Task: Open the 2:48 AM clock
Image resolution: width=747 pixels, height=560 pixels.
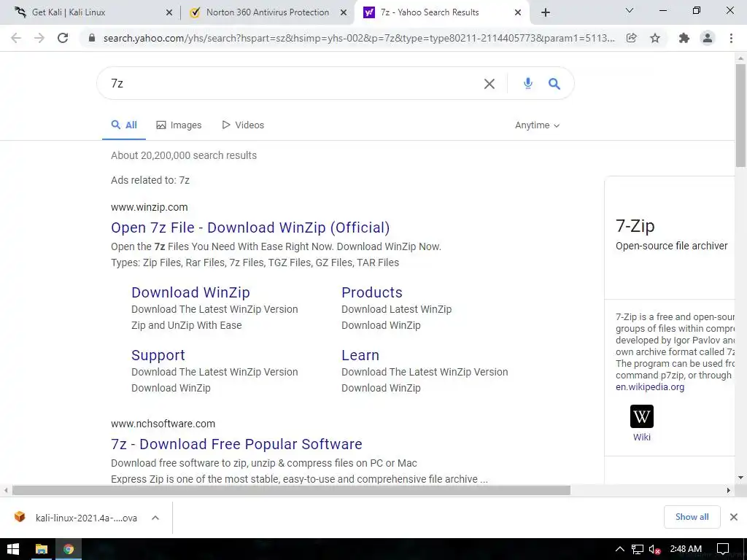Action: click(686, 549)
